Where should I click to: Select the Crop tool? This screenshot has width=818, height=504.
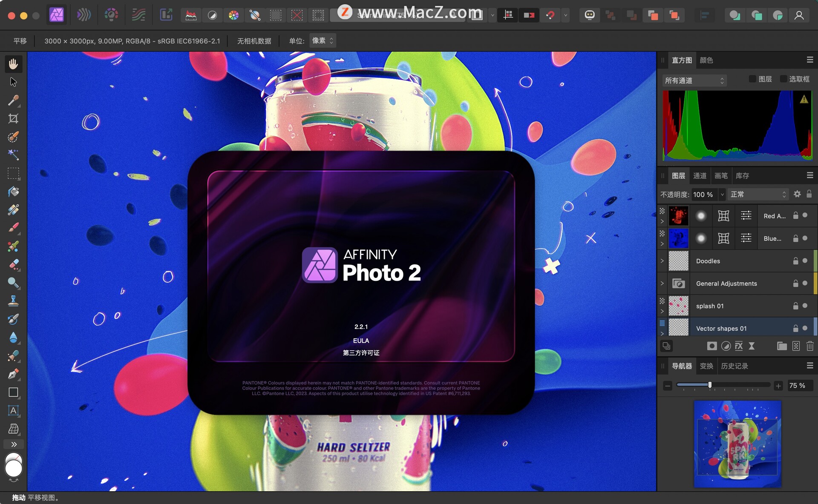(13, 118)
